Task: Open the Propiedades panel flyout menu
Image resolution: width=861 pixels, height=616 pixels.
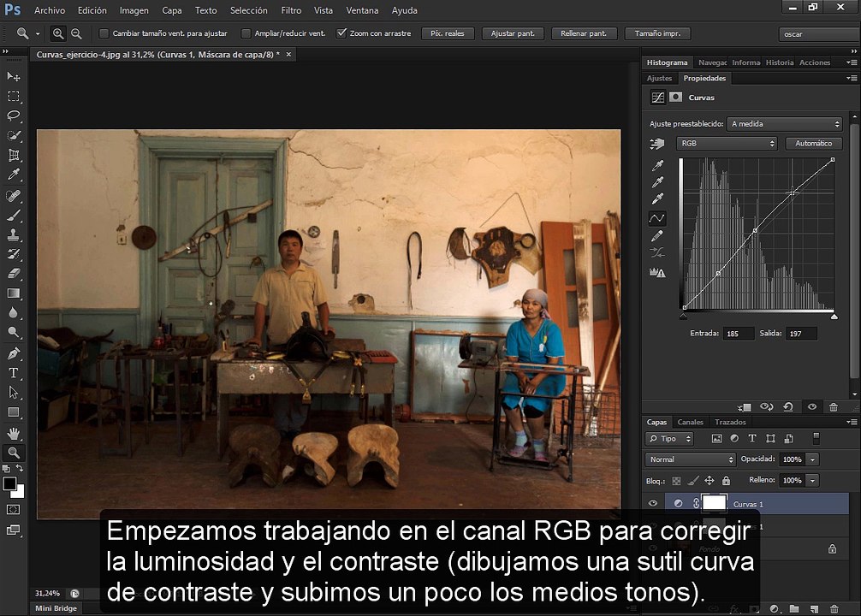Action: pos(852,79)
